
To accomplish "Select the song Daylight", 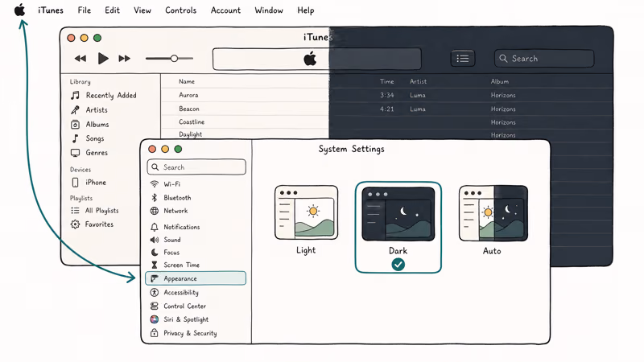I will pos(190,134).
